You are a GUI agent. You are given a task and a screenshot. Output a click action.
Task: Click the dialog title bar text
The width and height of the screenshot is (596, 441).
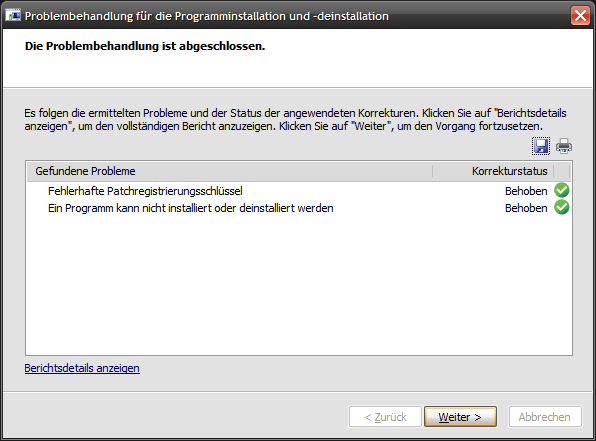click(x=207, y=16)
